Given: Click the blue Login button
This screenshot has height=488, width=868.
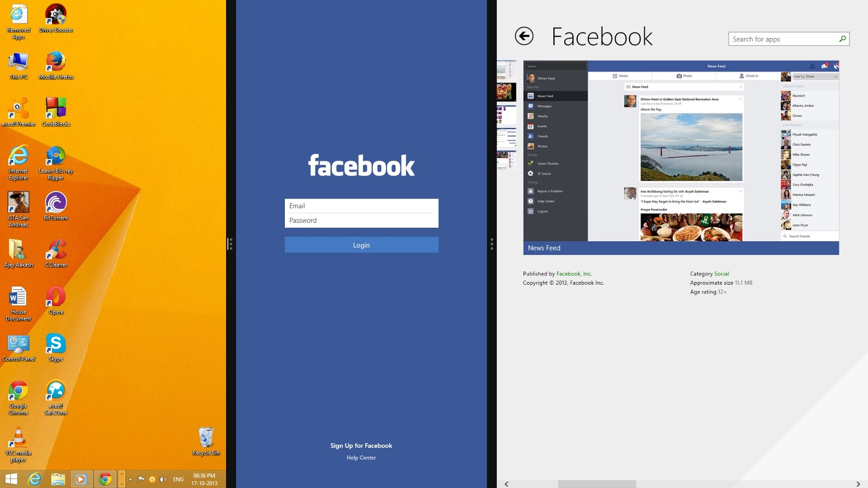Looking at the screenshot, I should [x=361, y=245].
